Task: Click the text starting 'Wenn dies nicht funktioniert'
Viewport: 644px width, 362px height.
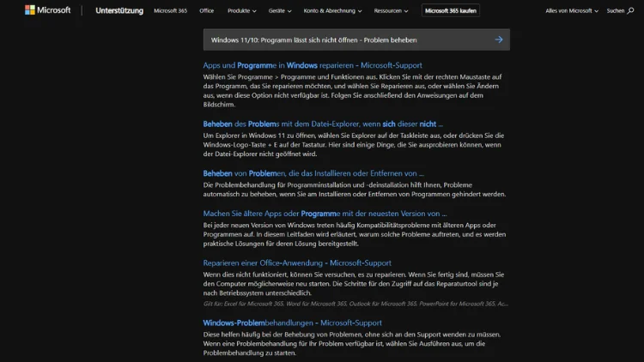Action: point(353,284)
